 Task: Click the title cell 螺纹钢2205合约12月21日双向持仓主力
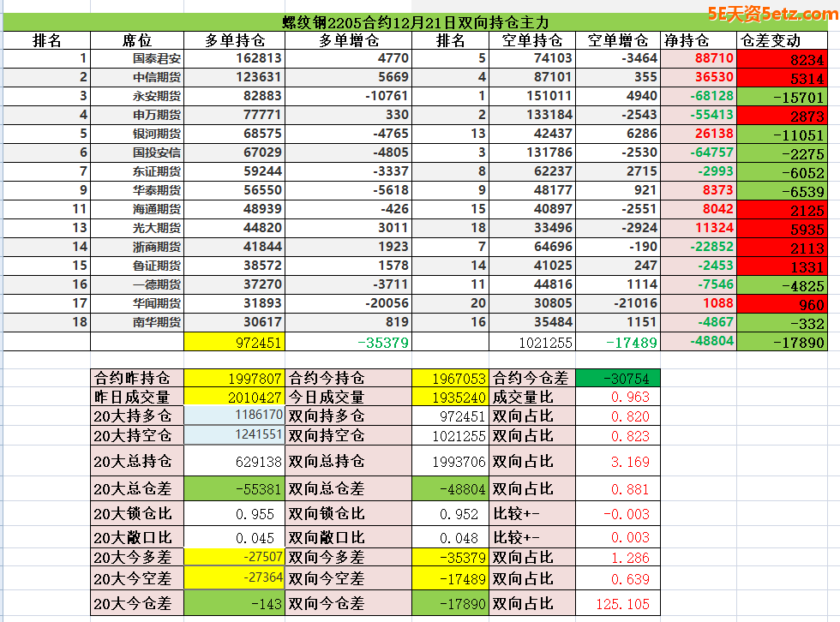[416, 23]
